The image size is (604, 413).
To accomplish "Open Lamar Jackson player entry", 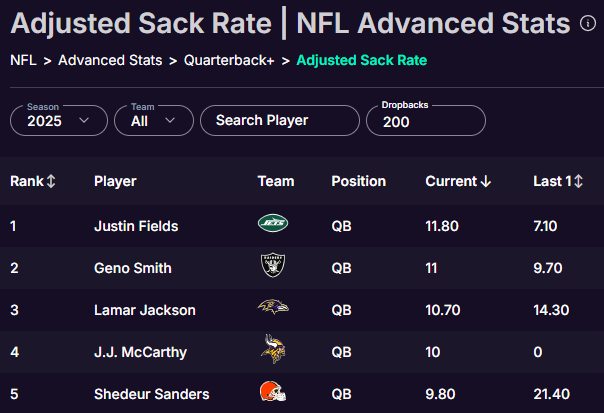I will (x=145, y=310).
